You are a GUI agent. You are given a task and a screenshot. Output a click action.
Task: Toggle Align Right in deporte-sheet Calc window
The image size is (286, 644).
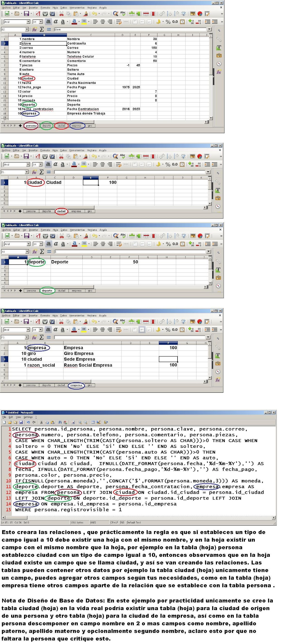110,244
